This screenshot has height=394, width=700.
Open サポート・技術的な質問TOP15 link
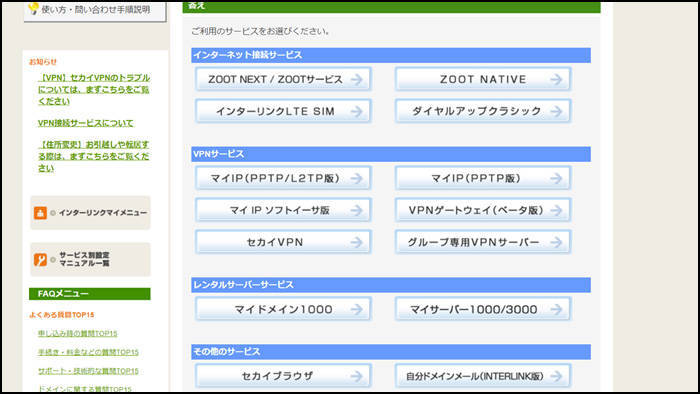click(88, 371)
